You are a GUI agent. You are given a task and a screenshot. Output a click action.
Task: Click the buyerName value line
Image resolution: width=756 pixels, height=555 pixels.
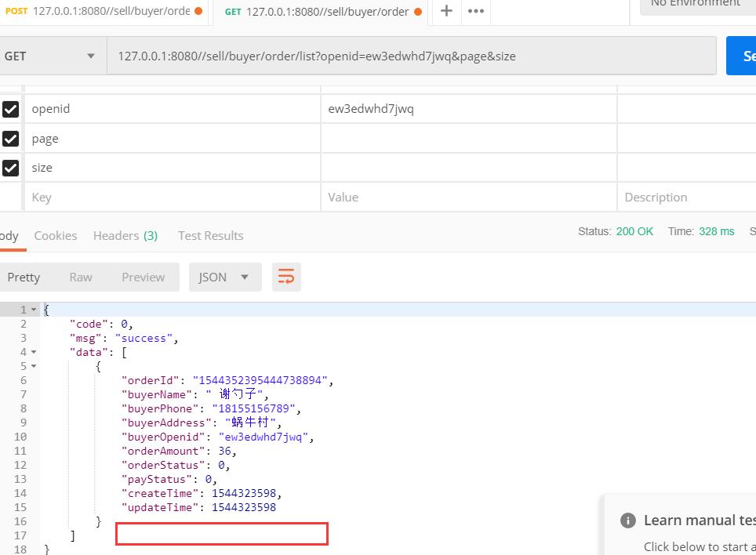234,394
